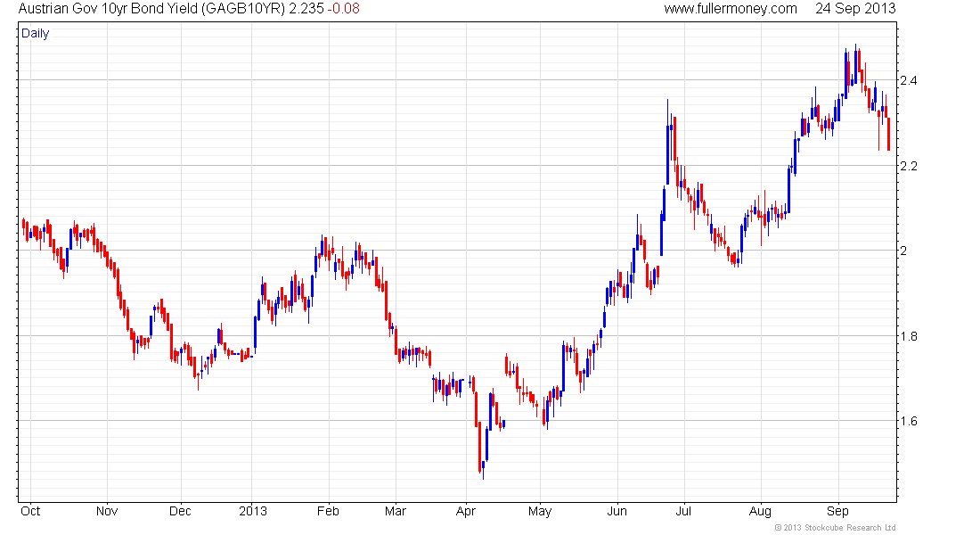Click the Stockcube Research Ltd copyright text
Image resolution: width=980 pixels, height=535 pixels.
[x=835, y=528]
